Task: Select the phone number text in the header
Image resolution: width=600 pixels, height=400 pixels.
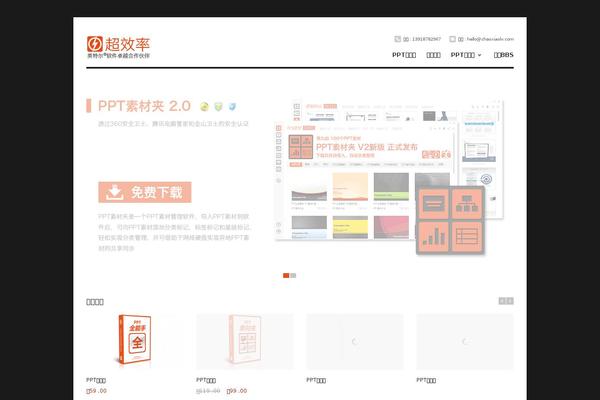Action: coord(426,39)
